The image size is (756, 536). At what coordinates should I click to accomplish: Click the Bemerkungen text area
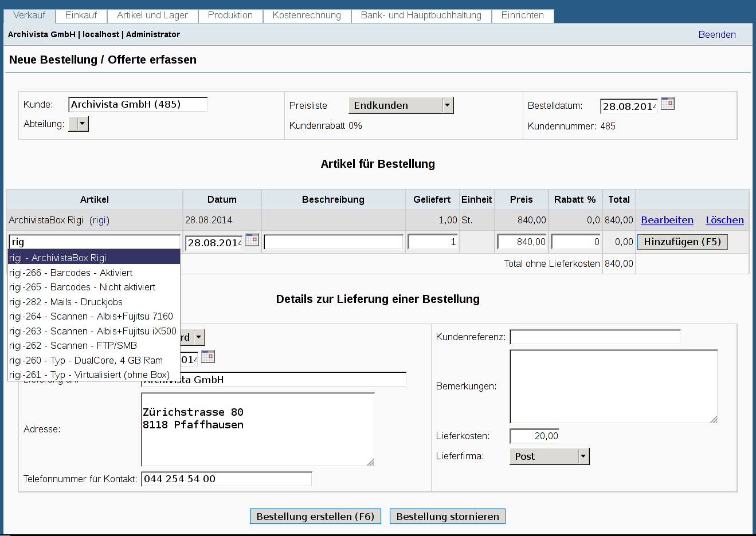pos(613,386)
